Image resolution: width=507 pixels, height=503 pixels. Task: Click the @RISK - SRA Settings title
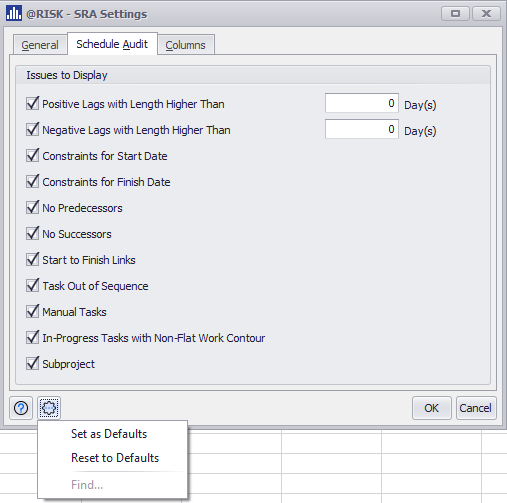pos(87,14)
